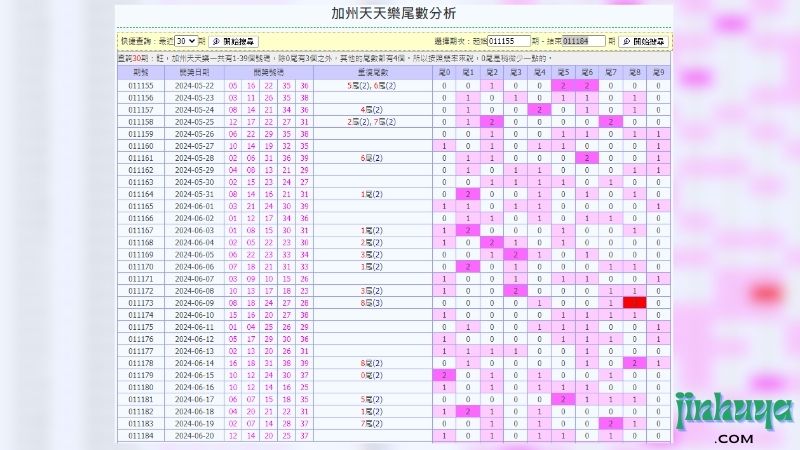Click the 尾9 column header

[659, 73]
